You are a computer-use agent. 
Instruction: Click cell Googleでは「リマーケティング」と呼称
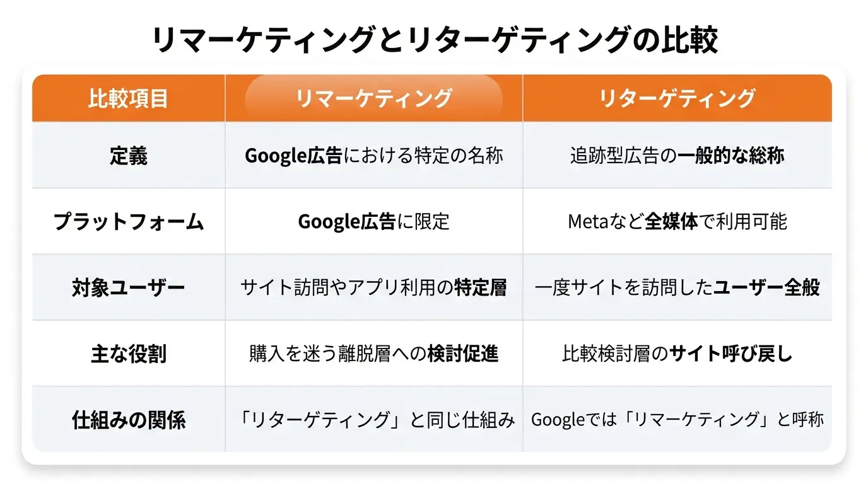click(x=677, y=420)
